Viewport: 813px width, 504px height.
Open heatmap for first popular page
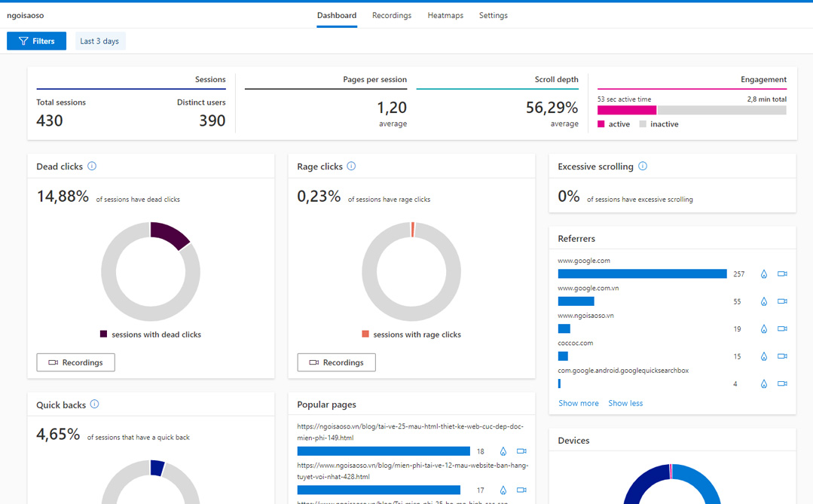pyautogui.click(x=503, y=451)
